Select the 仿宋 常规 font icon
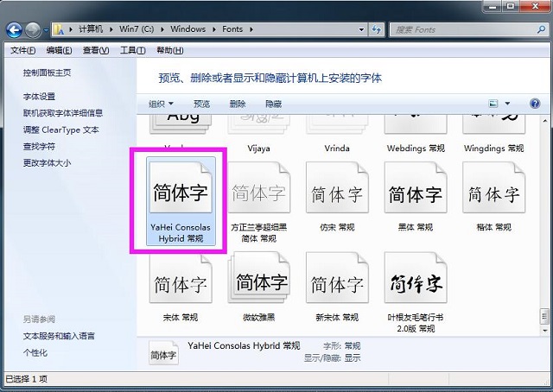The height and width of the screenshot is (392, 553). point(337,187)
